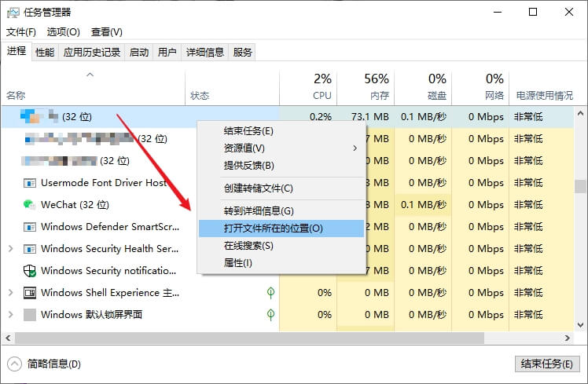Viewport: 588px width, 384px height.
Task: Click the Task Manager title bar icon
Action: pos(13,13)
